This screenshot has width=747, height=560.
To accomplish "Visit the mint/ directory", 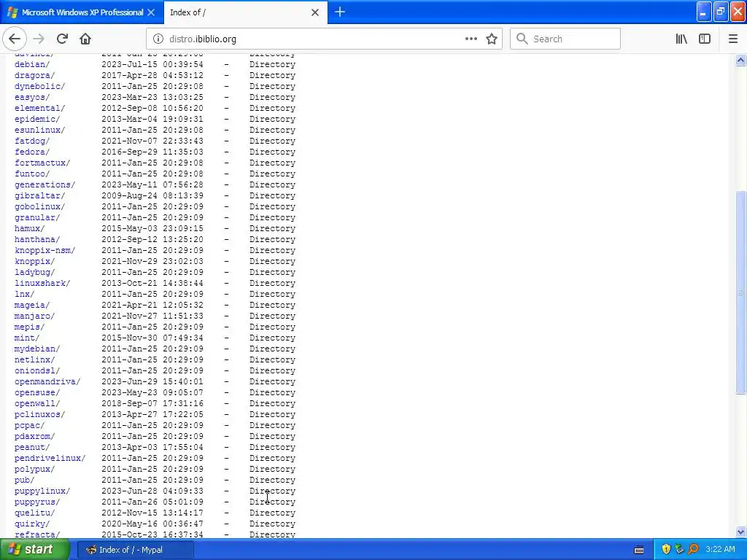I will (x=27, y=338).
